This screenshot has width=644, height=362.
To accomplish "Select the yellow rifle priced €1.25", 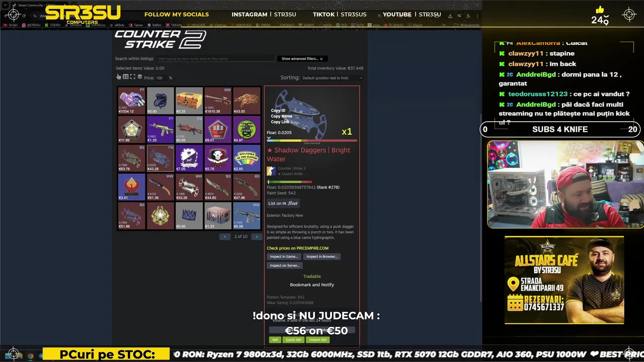I will [x=160, y=129].
